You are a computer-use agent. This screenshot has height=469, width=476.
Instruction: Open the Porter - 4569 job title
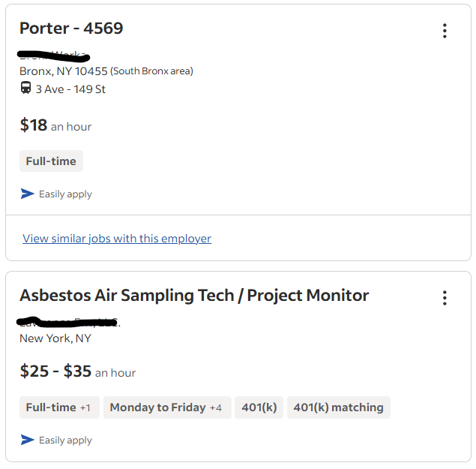pos(71,29)
